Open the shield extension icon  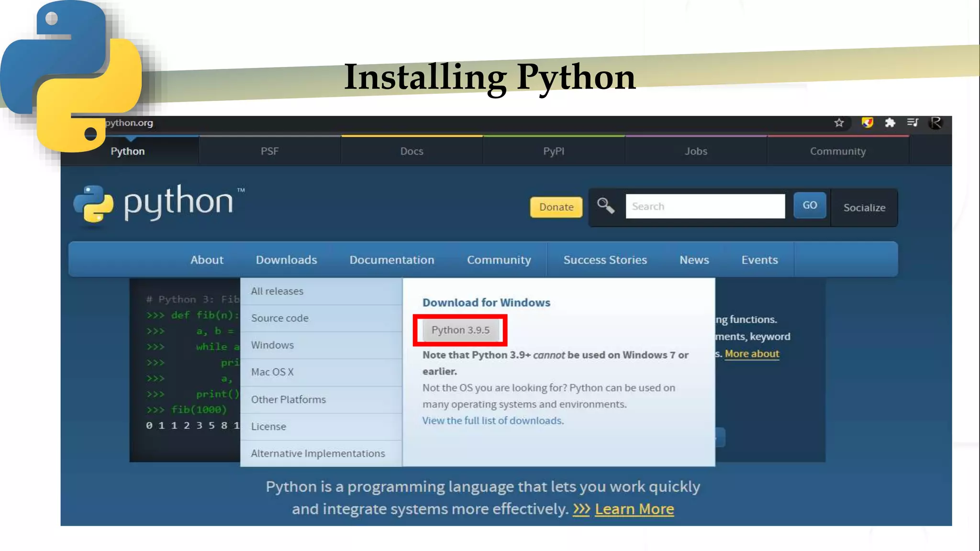(x=867, y=123)
